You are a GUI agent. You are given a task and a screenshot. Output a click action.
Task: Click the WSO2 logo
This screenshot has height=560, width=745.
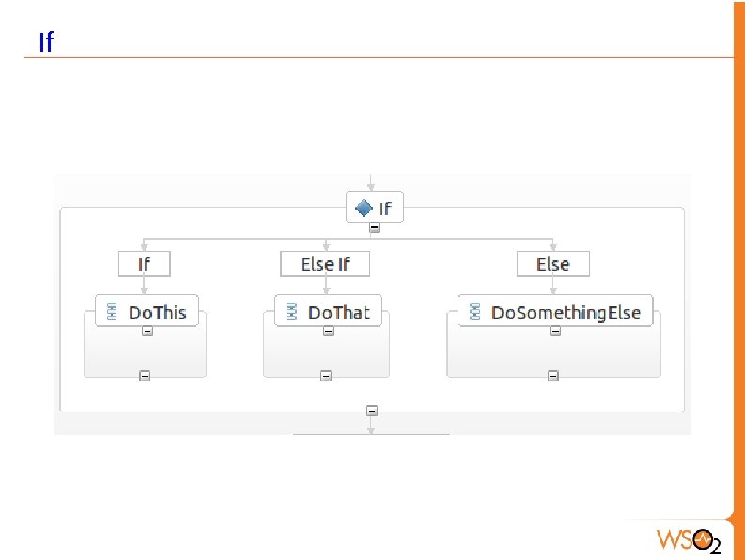pyautogui.click(x=689, y=539)
